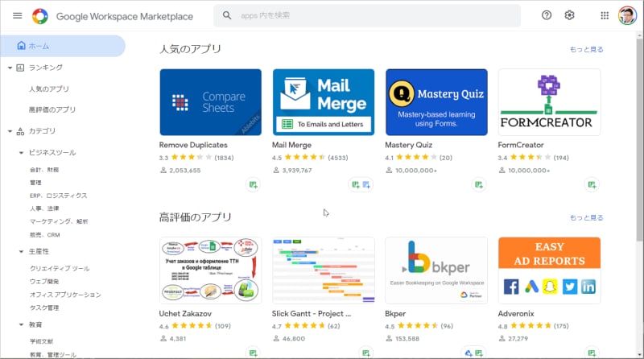Open the Mastery Quiz app title
This screenshot has height=359, width=644.
pyautogui.click(x=409, y=145)
